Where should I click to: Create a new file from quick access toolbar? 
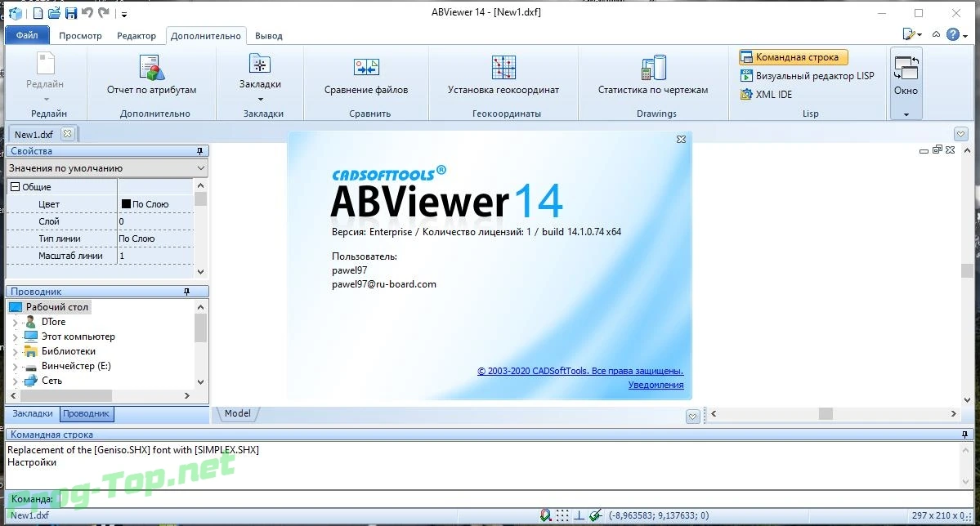38,12
